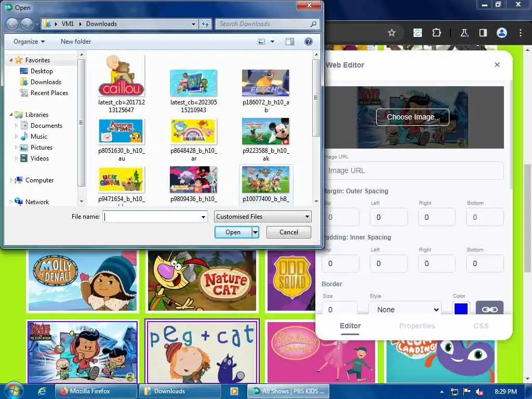Expand the address path dropdown
This screenshot has width=532, height=399.
(x=193, y=24)
